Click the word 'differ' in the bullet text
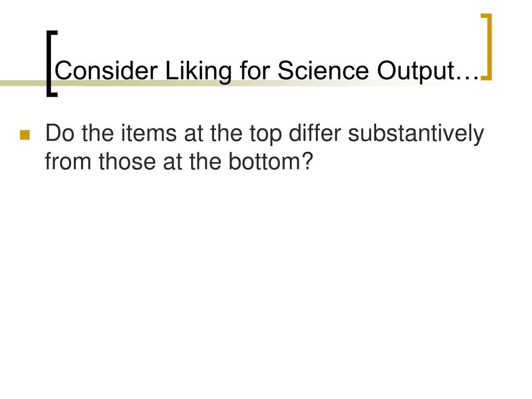The image size is (532, 399). 314,133
